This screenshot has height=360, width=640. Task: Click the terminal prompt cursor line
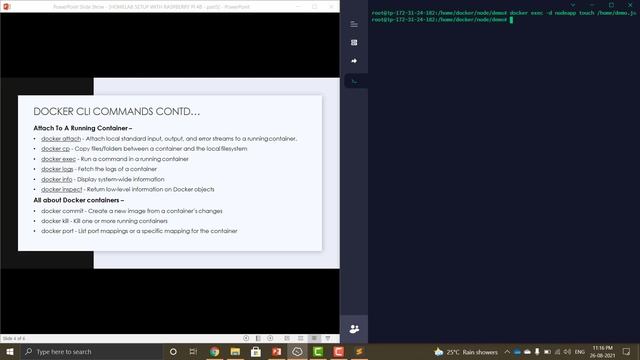pos(442,20)
